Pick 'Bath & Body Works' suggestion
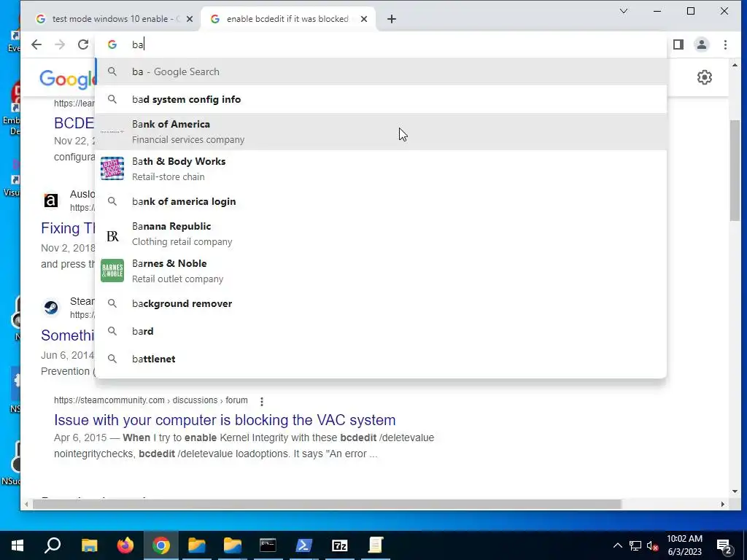This screenshot has height=560, width=747. point(381,168)
